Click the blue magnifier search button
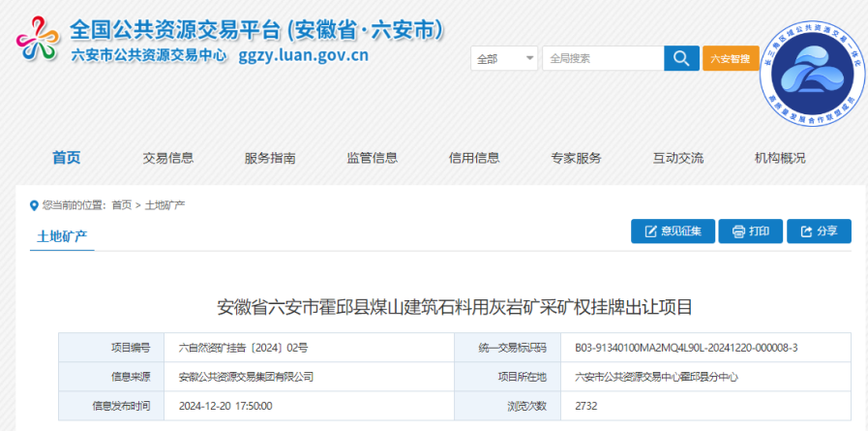The height and width of the screenshot is (431, 868). (681, 58)
